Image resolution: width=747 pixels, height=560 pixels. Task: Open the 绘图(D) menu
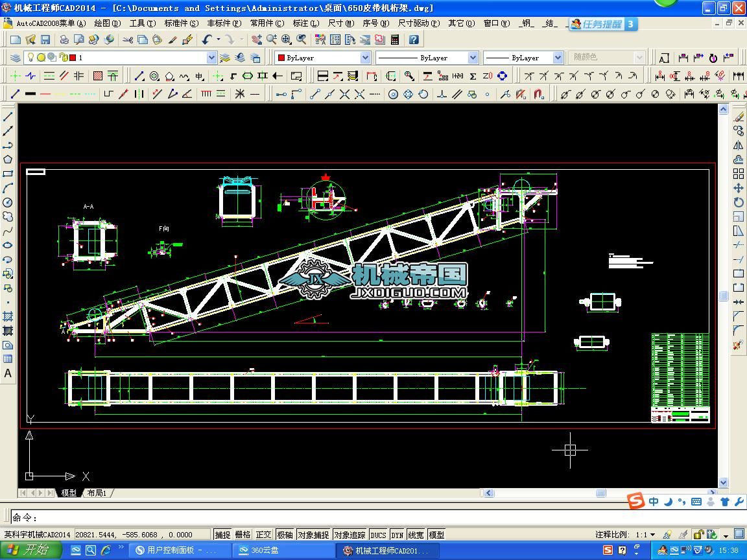pyautogui.click(x=107, y=23)
